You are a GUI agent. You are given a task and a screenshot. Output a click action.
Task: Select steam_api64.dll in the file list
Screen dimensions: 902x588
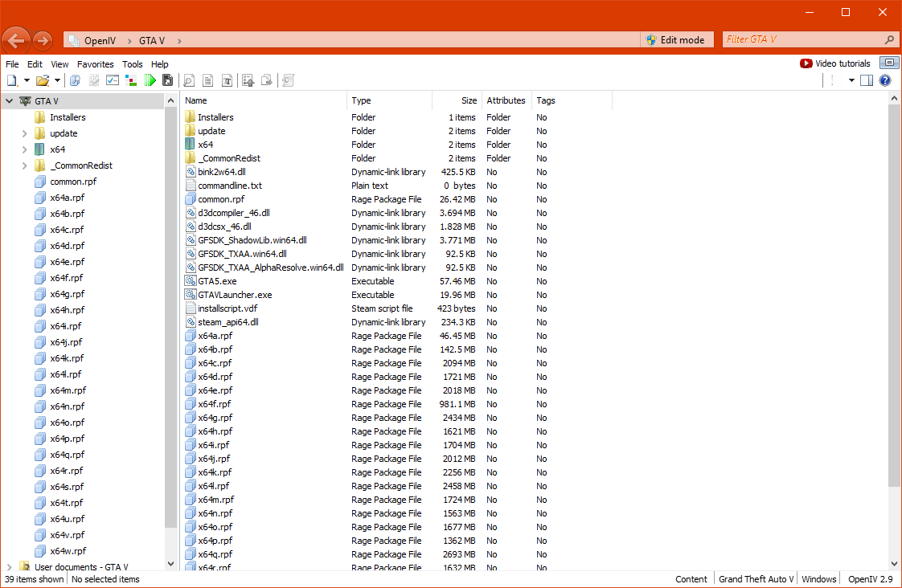228,322
